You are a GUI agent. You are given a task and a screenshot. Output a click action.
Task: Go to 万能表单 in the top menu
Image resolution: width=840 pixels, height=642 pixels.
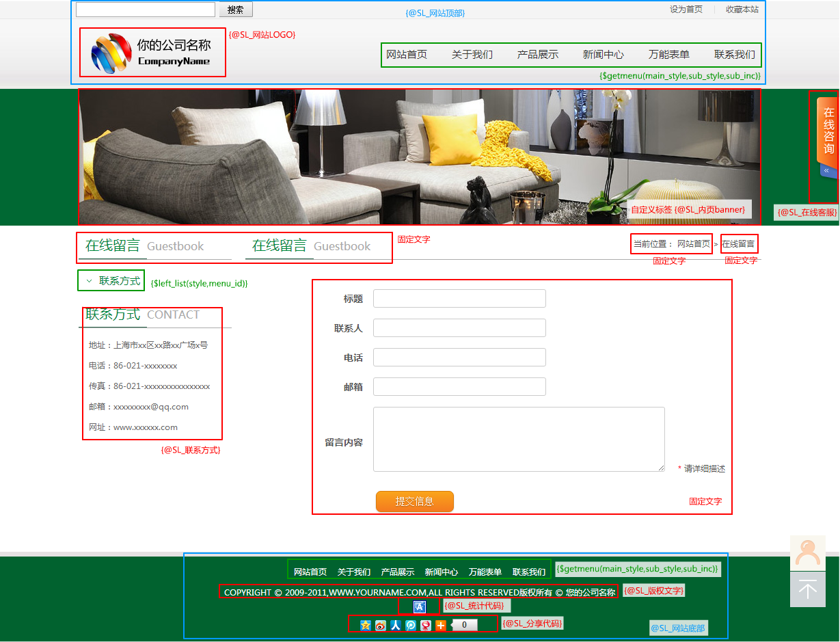[x=669, y=55]
